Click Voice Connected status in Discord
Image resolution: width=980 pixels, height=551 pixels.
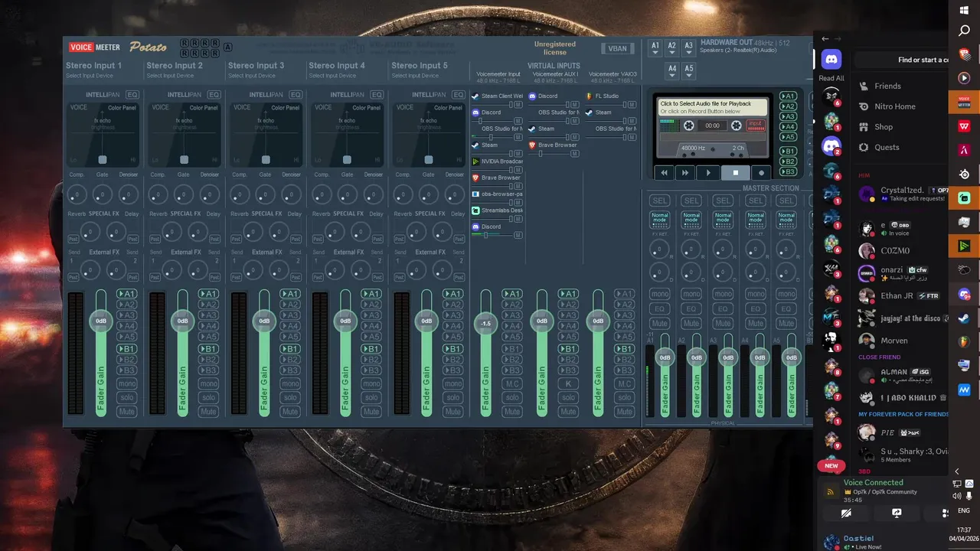click(874, 483)
